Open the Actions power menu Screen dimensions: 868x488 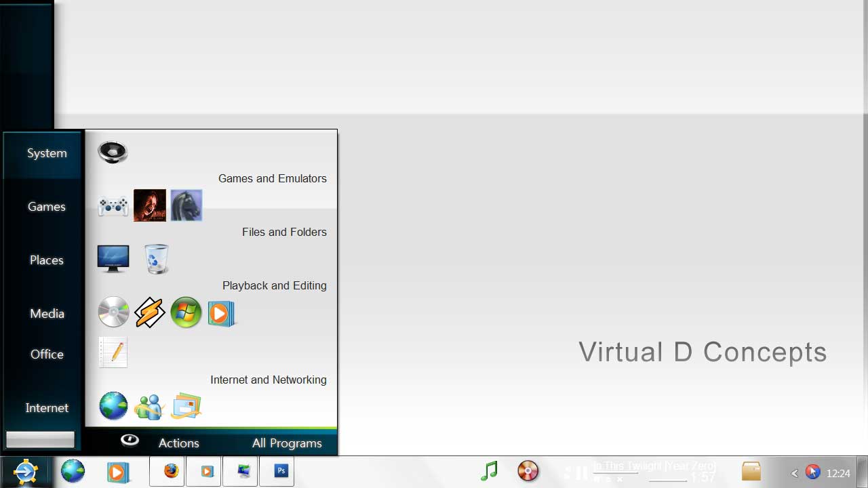[178, 443]
